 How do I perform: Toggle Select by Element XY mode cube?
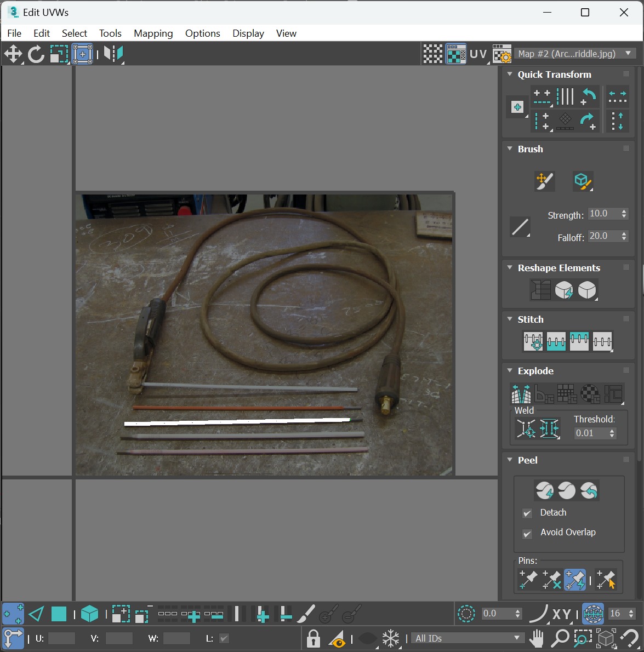pos(89,614)
